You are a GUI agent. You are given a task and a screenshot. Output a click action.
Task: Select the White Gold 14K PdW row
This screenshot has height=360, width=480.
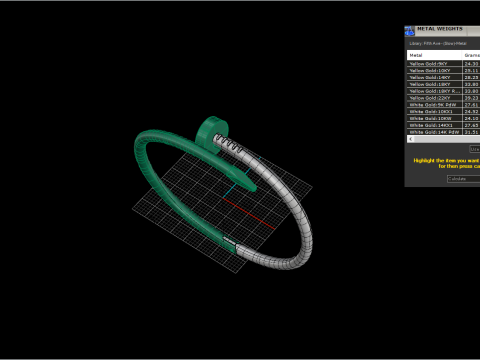point(443,132)
